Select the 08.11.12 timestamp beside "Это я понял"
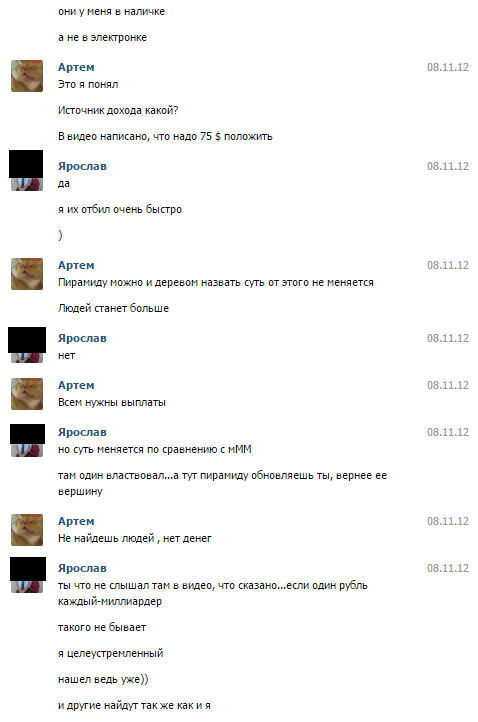 click(x=448, y=67)
